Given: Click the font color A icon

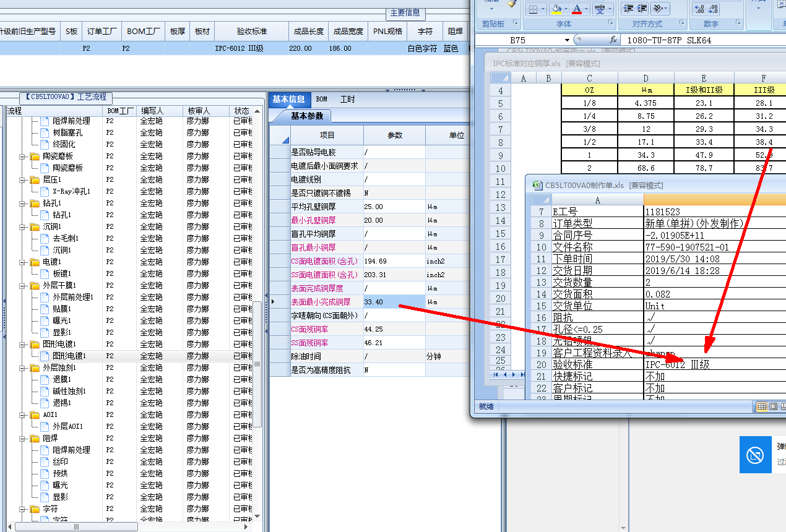Looking at the screenshot, I should pos(577,9).
